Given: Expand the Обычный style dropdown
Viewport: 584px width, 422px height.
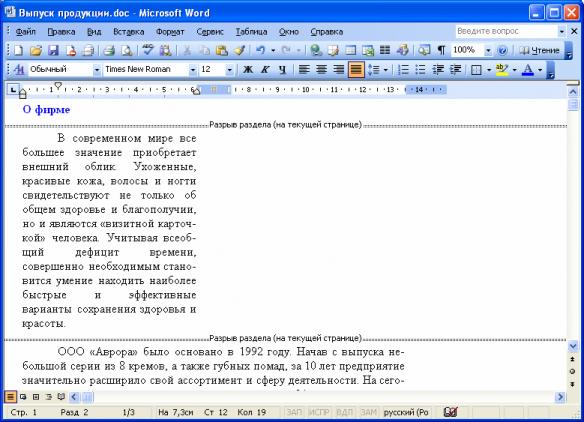Looking at the screenshot, I should coord(96,70).
